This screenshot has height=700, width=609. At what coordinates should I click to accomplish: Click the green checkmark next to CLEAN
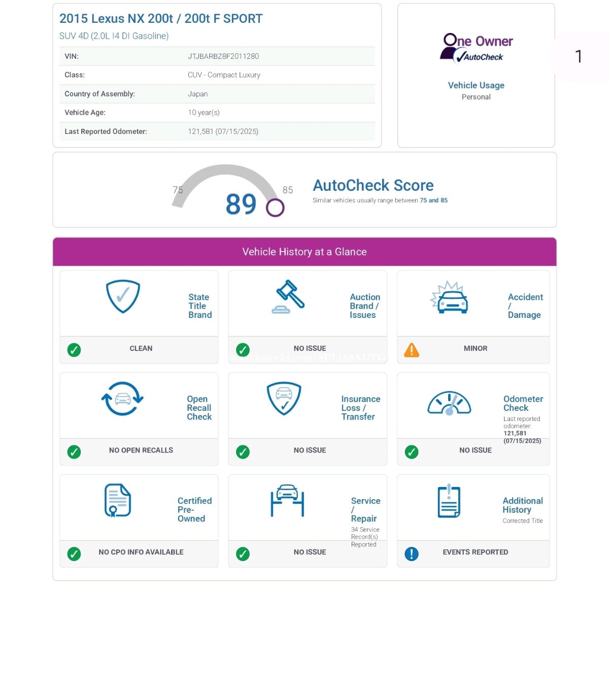pyautogui.click(x=74, y=350)
